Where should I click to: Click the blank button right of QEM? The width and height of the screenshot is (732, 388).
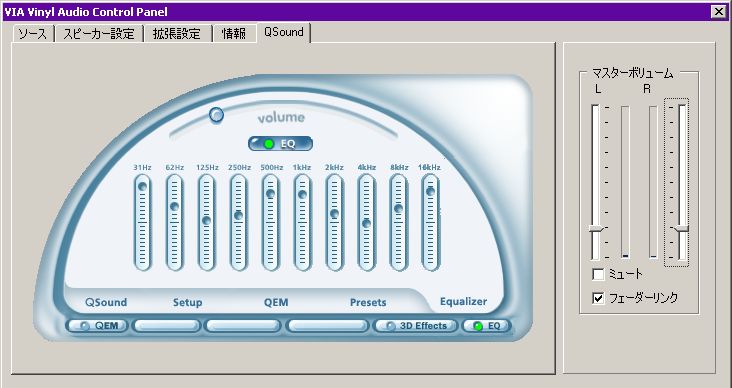(166, 326)
